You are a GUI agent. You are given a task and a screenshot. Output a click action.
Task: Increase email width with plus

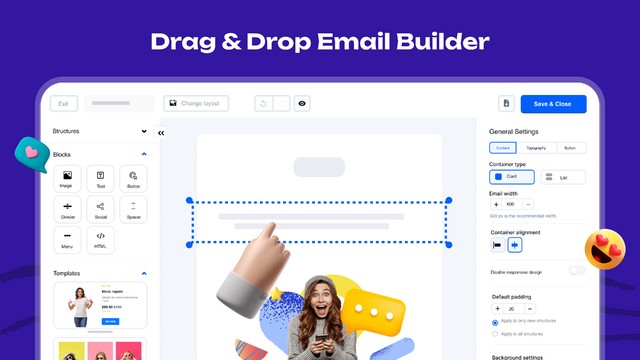(496, 204)
